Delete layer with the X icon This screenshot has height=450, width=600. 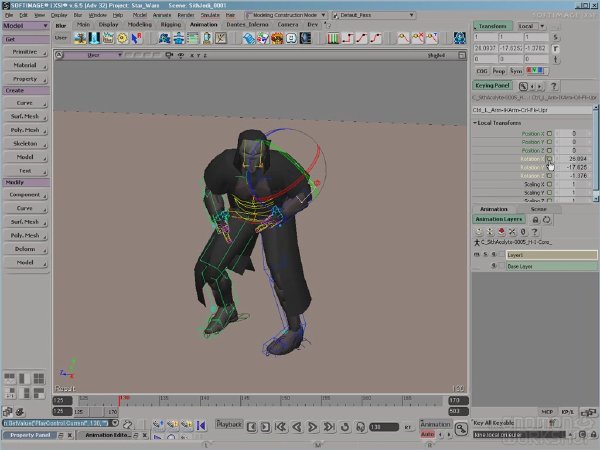coord(512,232)
